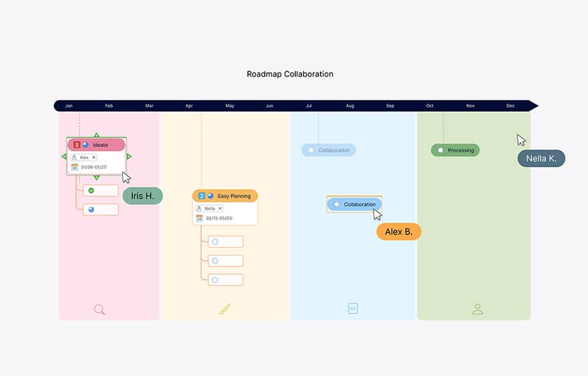Click Feb on the timeline bar

coord(109,106)
